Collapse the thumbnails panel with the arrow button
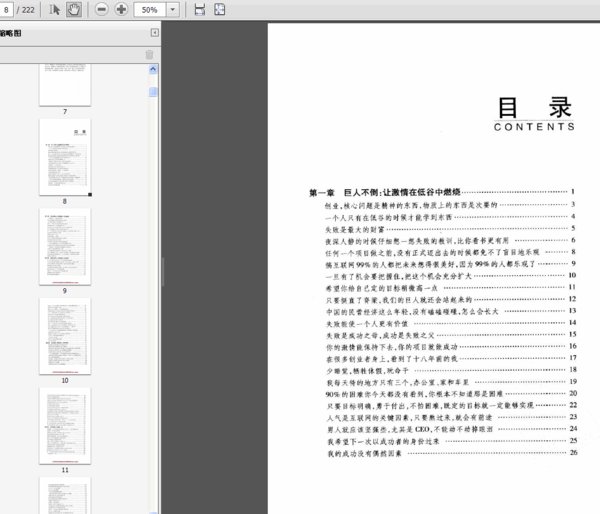Viewport: 600px width, 514px height. click(x=155, y=33)
